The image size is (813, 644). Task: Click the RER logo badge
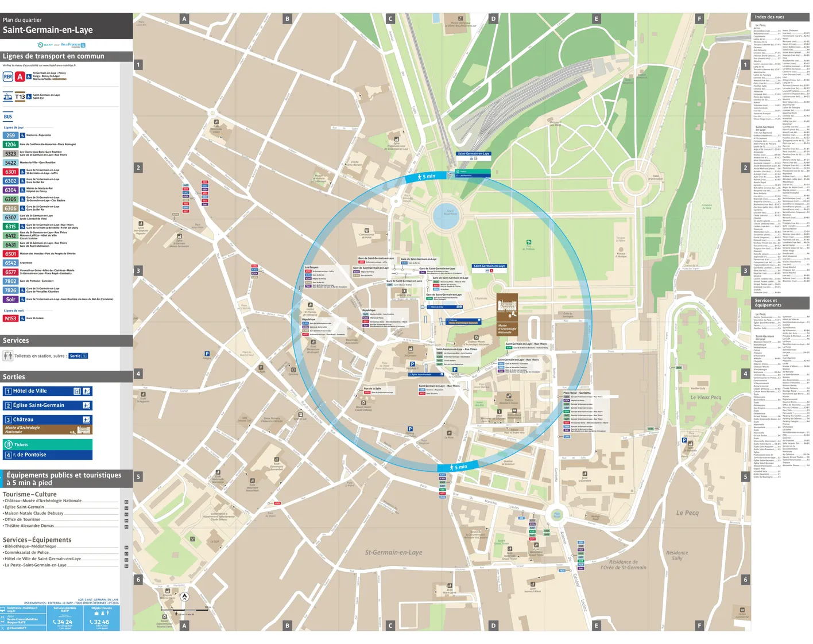click(8, 76)
